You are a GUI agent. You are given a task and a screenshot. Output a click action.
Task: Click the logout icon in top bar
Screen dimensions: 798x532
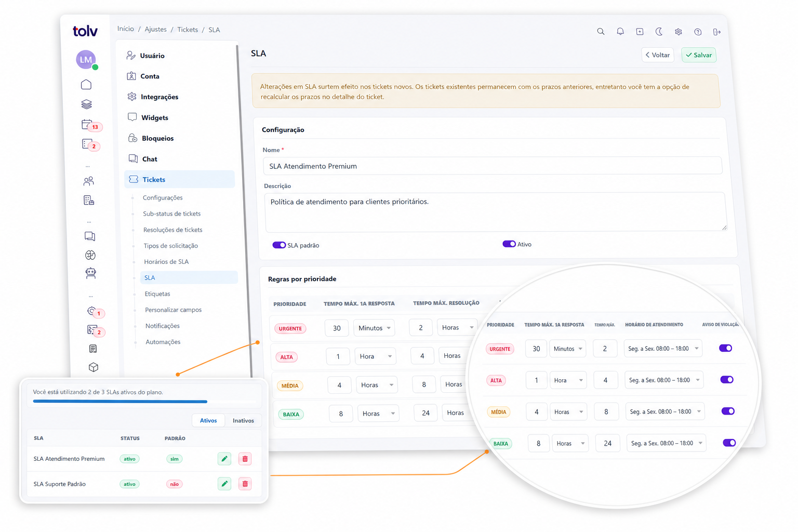(717, 32)
